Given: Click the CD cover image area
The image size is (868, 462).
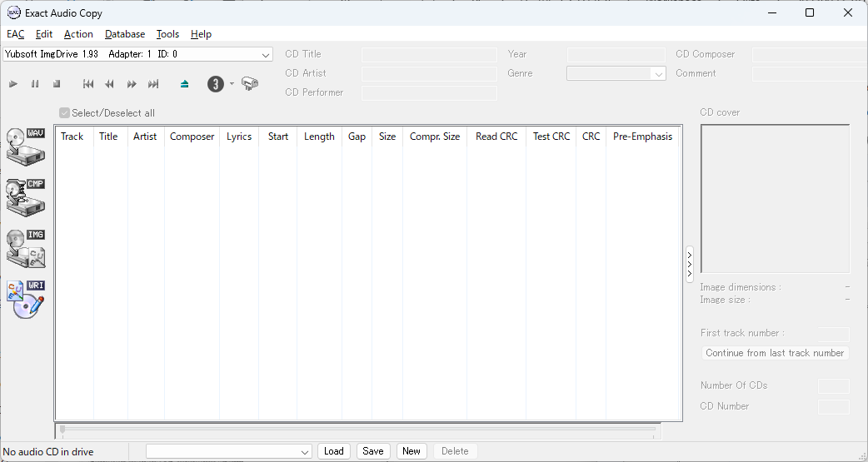Looking at the screenshot, I should [x=775, y=199].
